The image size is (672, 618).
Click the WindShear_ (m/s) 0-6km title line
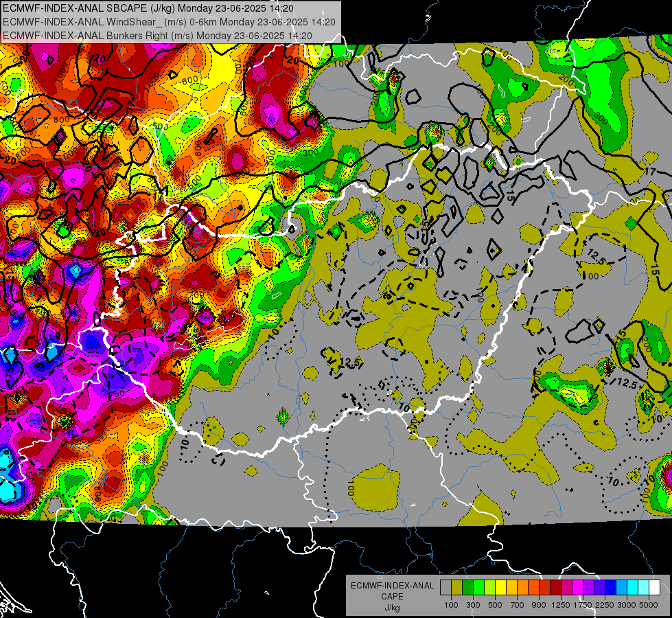coord(169,22)
